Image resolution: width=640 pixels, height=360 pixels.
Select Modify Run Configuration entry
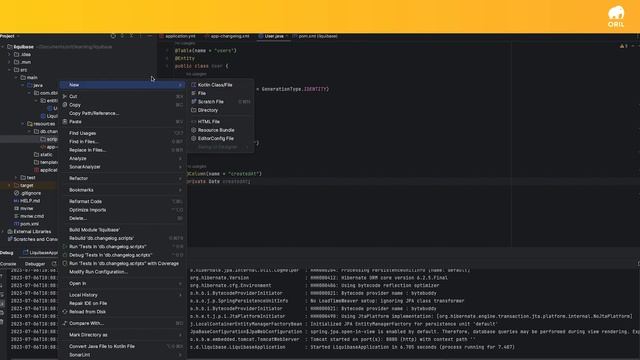pyautogui.click(x=122, y=272)
